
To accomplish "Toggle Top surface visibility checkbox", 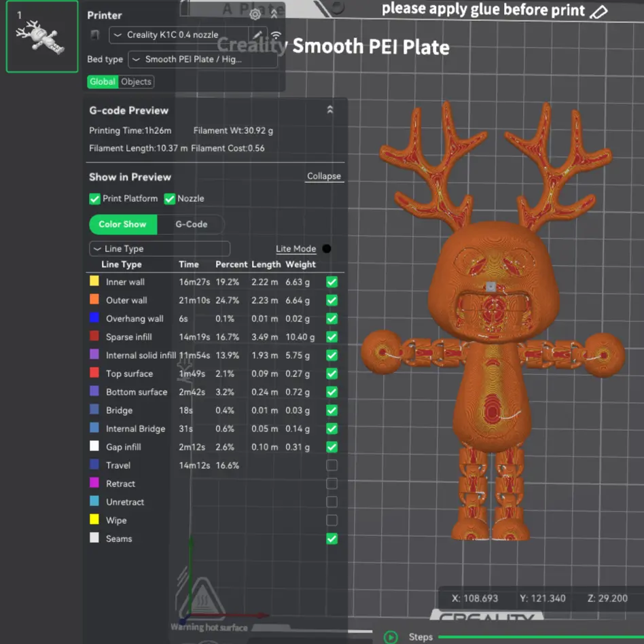I will (332, 374).
